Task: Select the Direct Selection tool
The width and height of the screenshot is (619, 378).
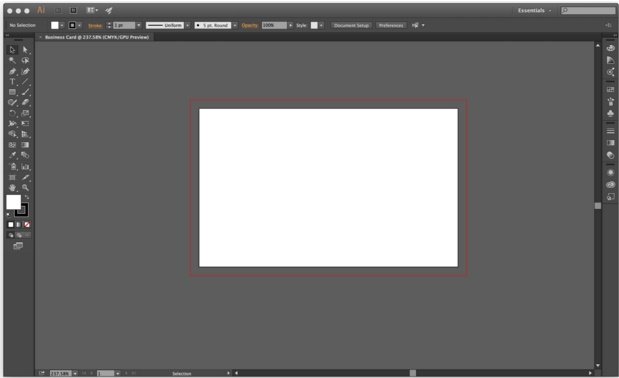Action: 25,50
